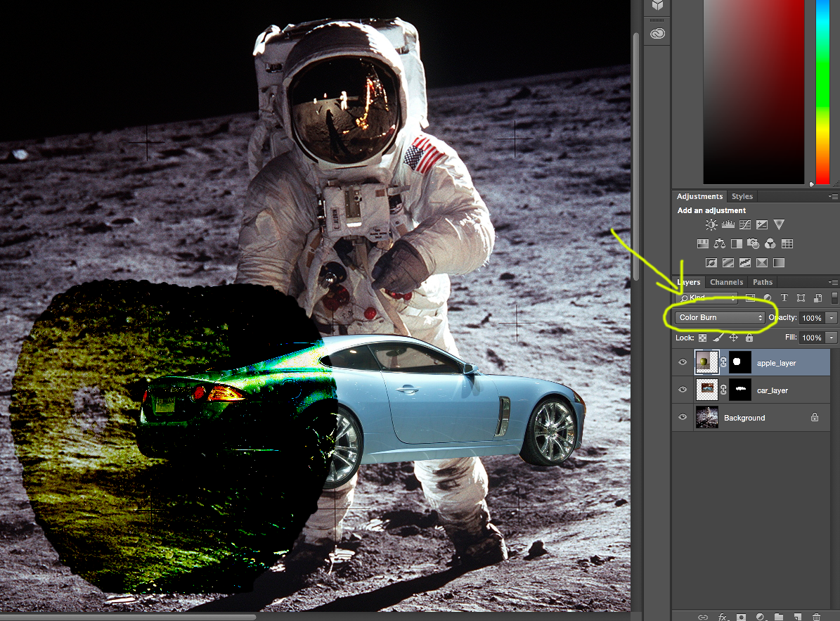The width and height of the screenshot is (840, 621).
Task: Add a Photo Filter adjustment
Action: click(x=754, y=244)
